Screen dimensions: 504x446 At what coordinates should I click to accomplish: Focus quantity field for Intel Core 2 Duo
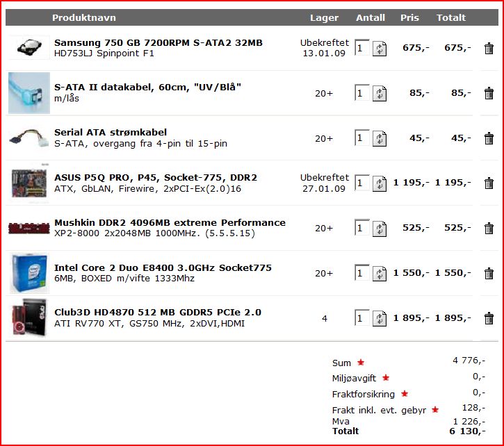[x=362, y=273]
